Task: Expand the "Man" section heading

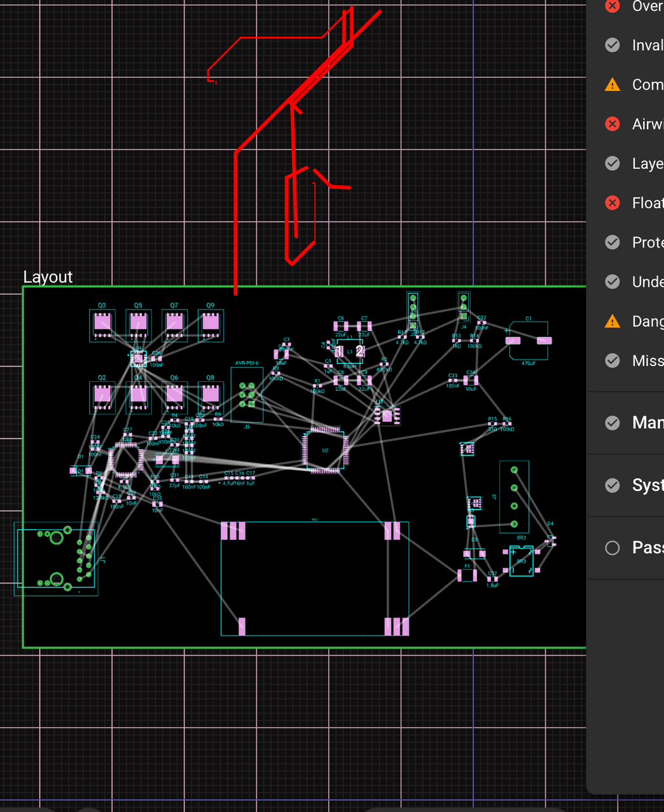Action: (626, 422)
